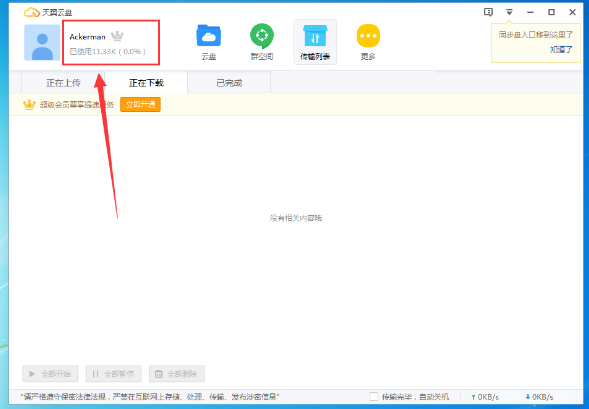Click the 知道了 link in tooltip
The height and width of the screenshot is (409, 589).
(561, 49)
